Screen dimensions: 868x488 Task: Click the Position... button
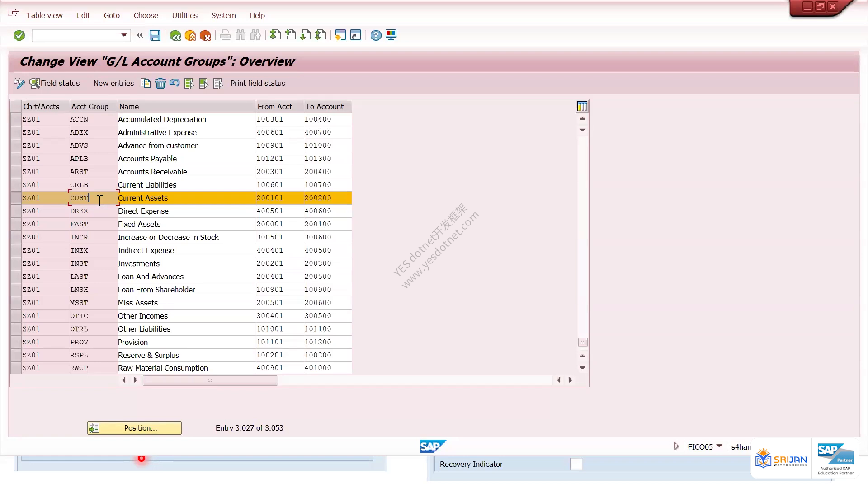(134, 428)
